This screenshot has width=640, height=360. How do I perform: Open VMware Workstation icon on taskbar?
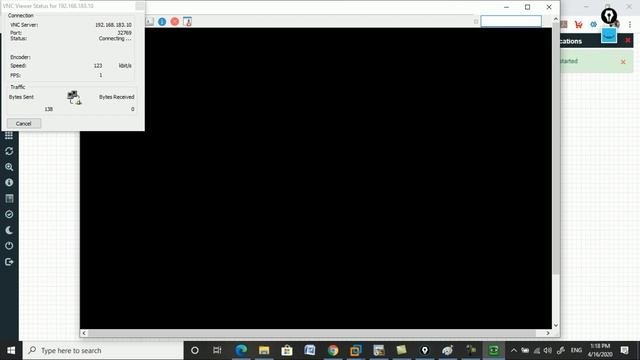(x=356, y=350)
